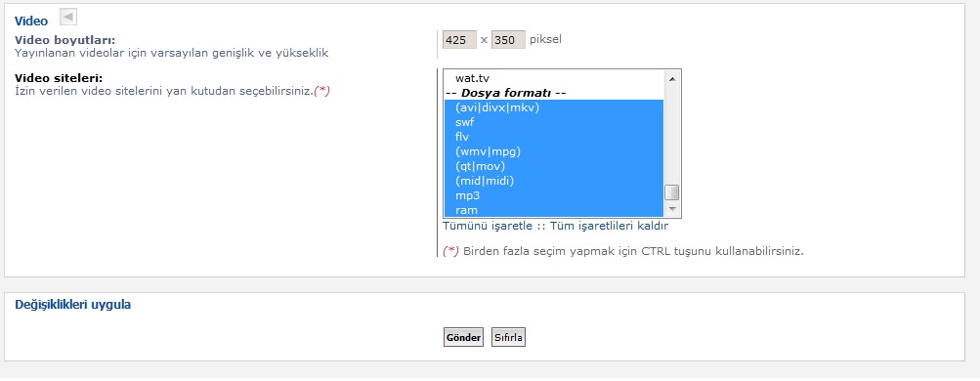Select the (mid|midi) format option

pos(554,181)
